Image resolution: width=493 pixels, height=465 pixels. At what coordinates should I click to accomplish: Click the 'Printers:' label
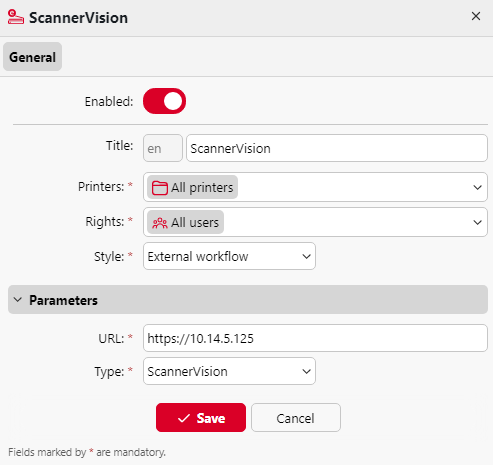[101, 187]
